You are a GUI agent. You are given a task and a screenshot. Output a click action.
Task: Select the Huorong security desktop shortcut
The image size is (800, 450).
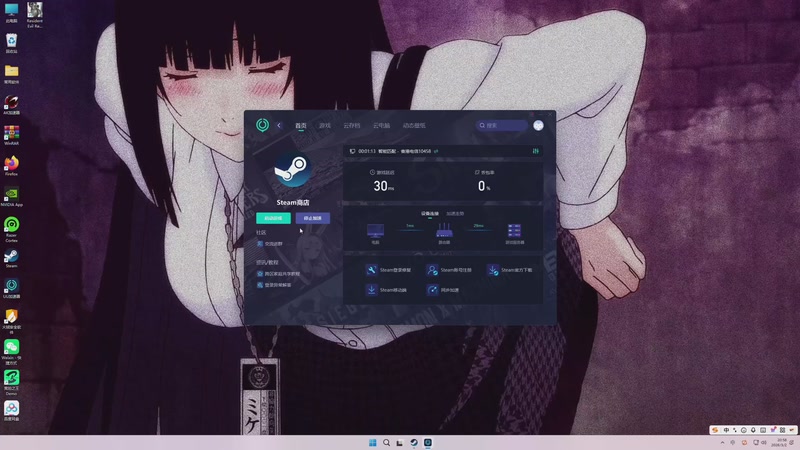coord(11,320)
